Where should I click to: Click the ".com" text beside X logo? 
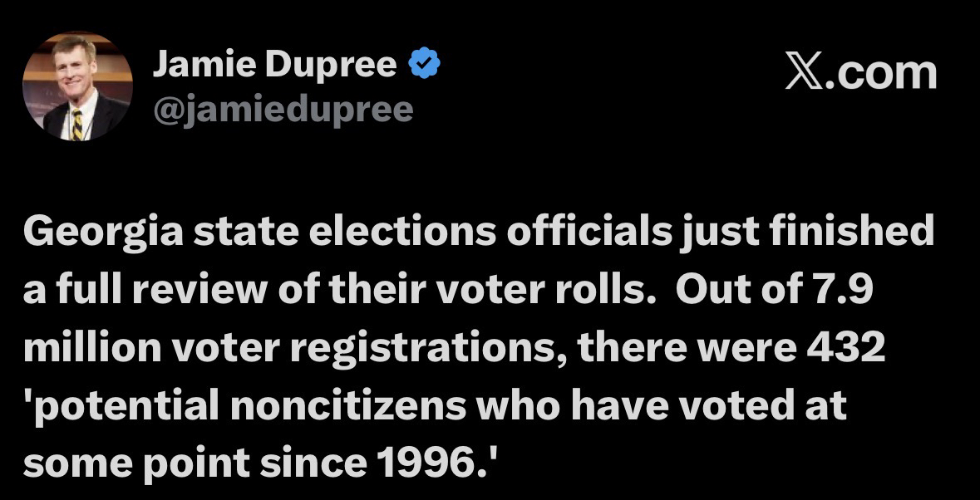click(881, 73)
